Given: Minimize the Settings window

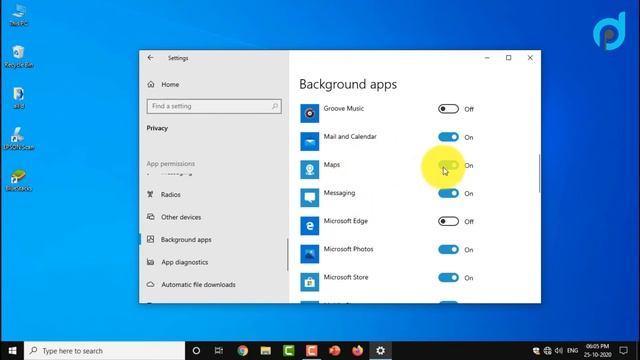Looking at the screenshot, I should 487,58.
